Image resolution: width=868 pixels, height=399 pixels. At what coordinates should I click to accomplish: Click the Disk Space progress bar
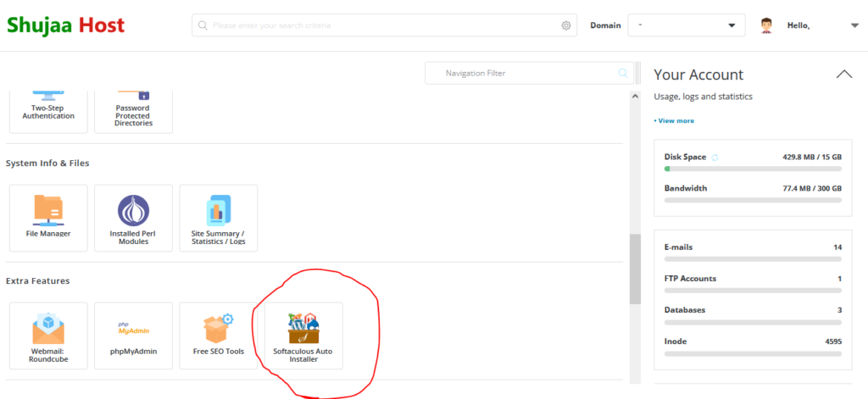(753, 169)
